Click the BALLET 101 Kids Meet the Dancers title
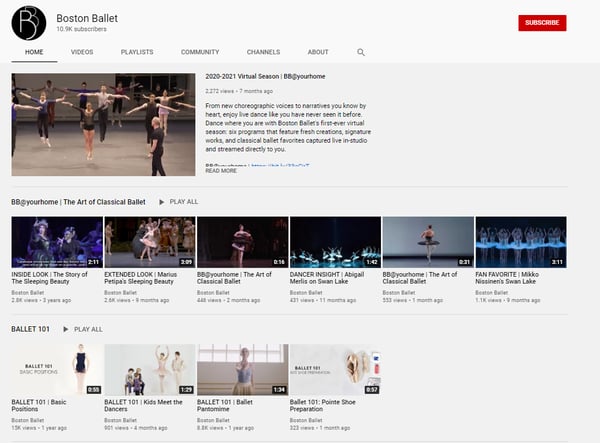This screenshot has height=443, width=600. point(143,406)
